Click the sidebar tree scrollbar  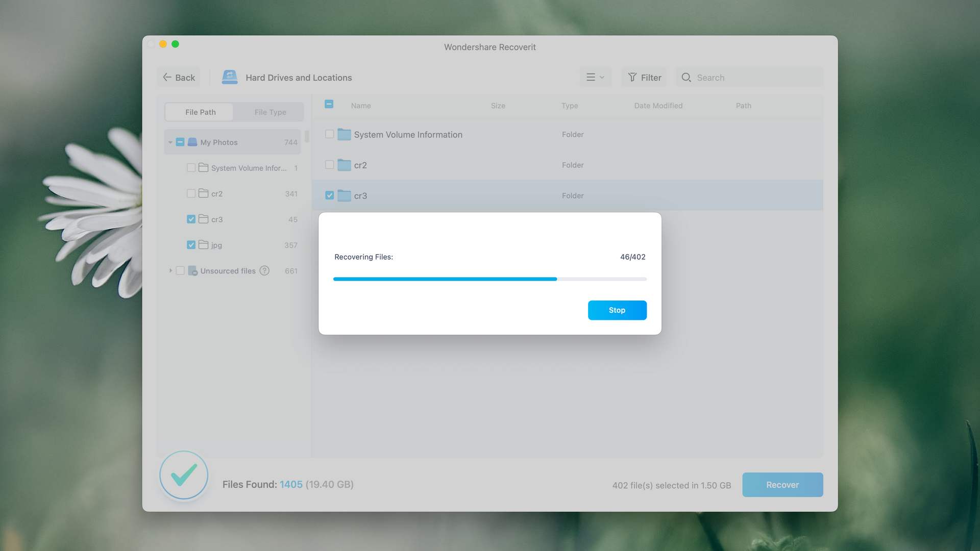click(307, 136)
